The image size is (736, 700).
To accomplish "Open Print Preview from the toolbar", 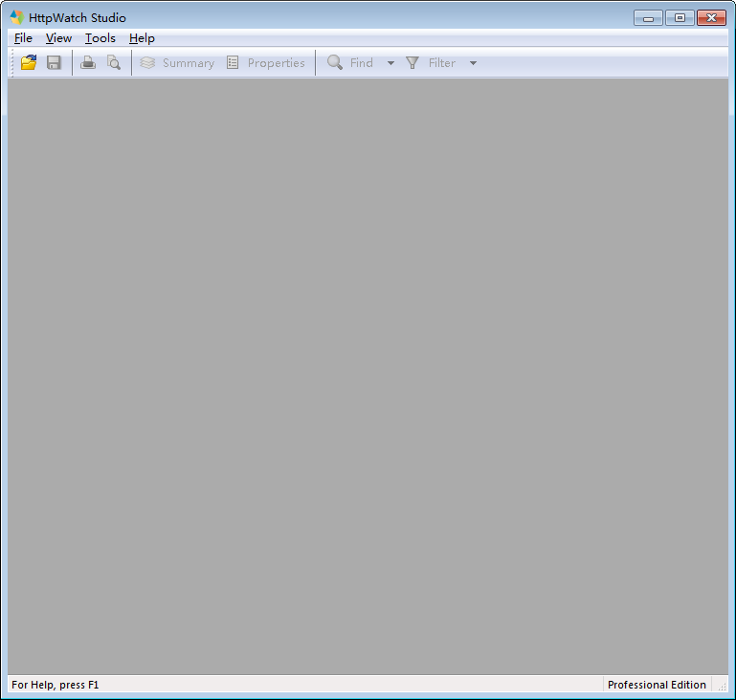I will [113, 63].
